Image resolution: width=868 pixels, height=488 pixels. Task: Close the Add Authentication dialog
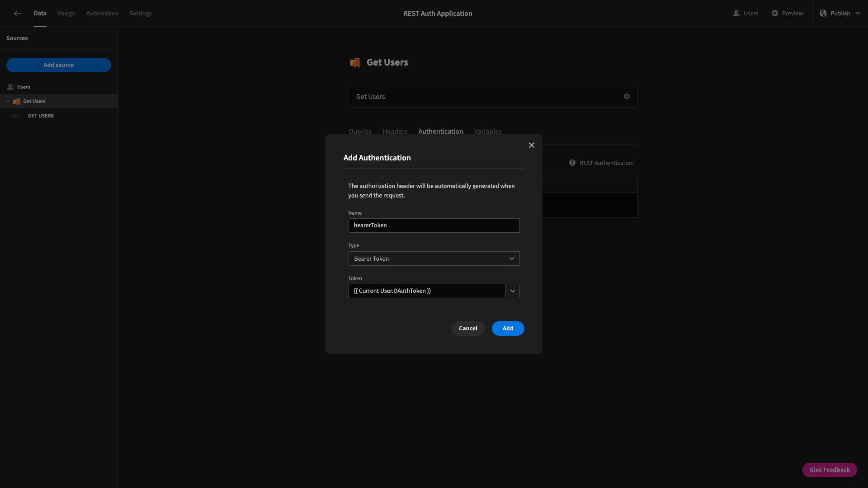[531, 145]
